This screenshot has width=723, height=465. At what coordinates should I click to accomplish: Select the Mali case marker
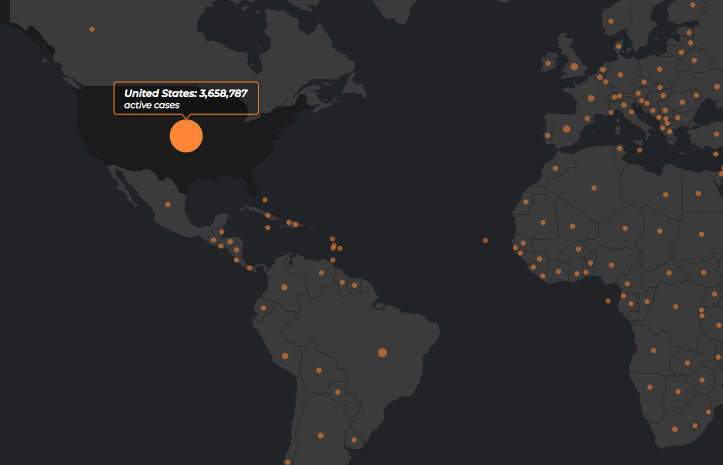[572, 227]
